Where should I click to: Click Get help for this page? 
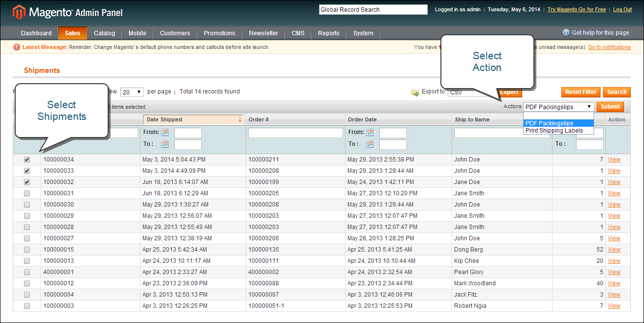tap(600, 33)
